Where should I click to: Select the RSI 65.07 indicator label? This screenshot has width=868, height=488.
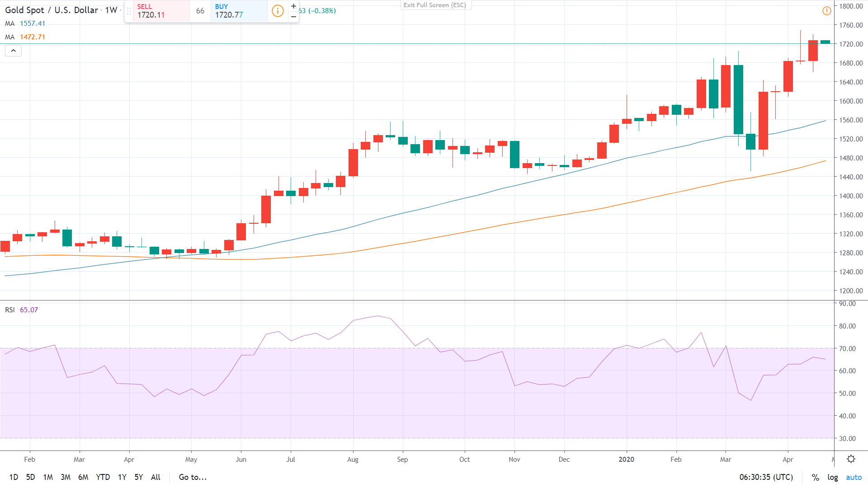[22, 310]
